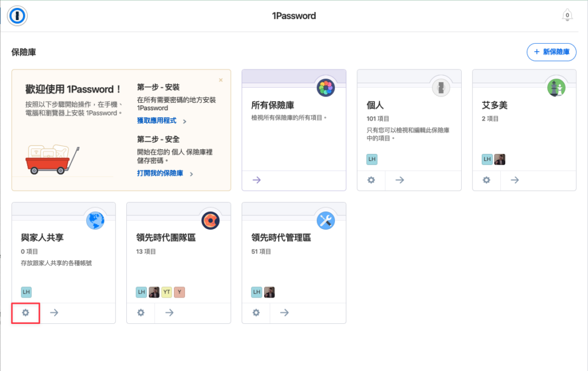Select the 個人 vault title
The height and width of the screenshot is (371, 588).
tap(375, 106)
